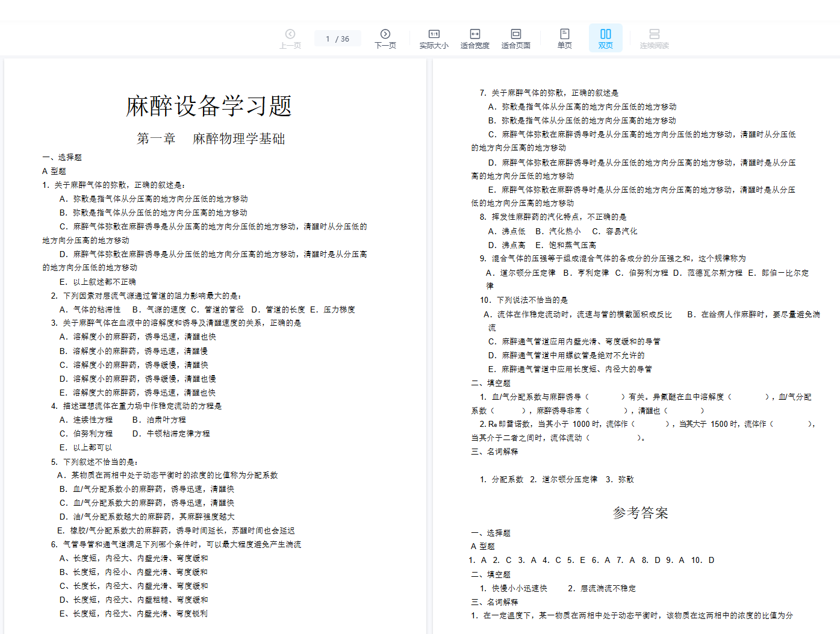Enable continuous reading mode (连续阅读)
Viewport: 840px width, 634px height.
point(654,39)
